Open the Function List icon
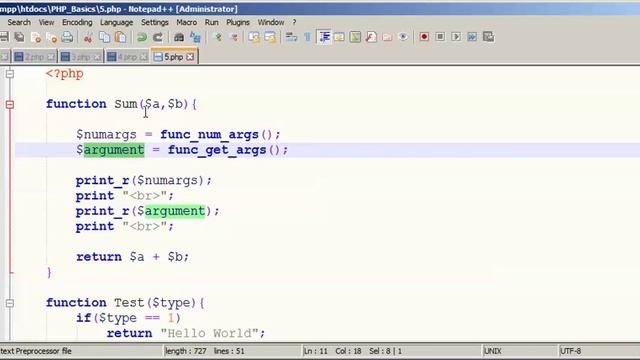 click(371, 37)
